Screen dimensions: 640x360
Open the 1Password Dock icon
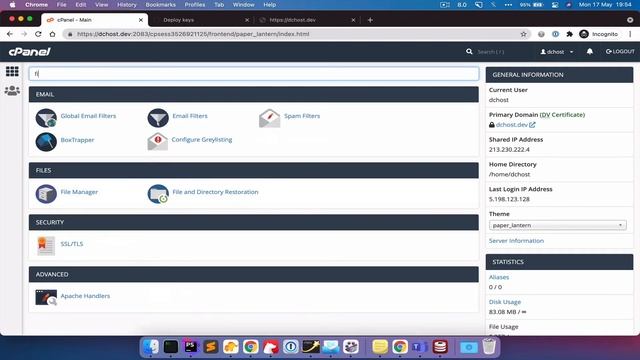pos(291,347)
